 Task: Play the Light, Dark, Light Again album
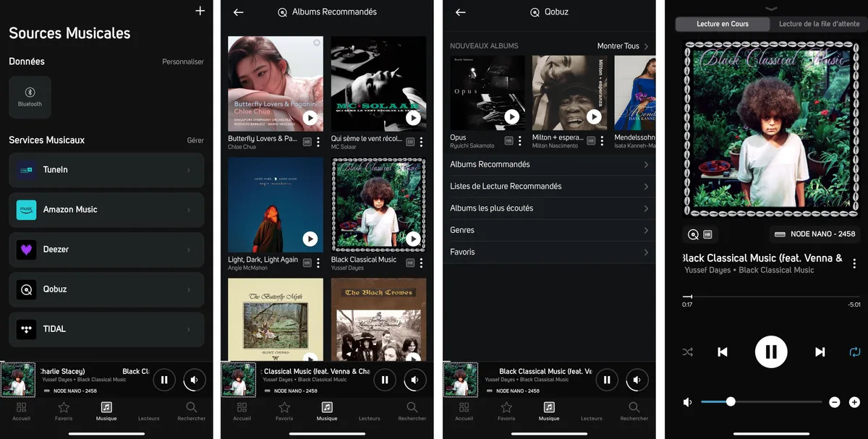pos(310,239)
